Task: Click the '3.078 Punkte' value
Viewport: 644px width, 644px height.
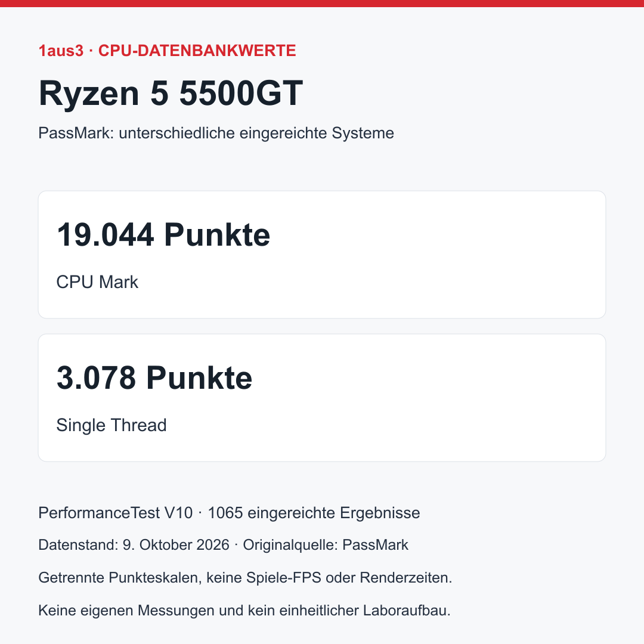Action: 154,378
